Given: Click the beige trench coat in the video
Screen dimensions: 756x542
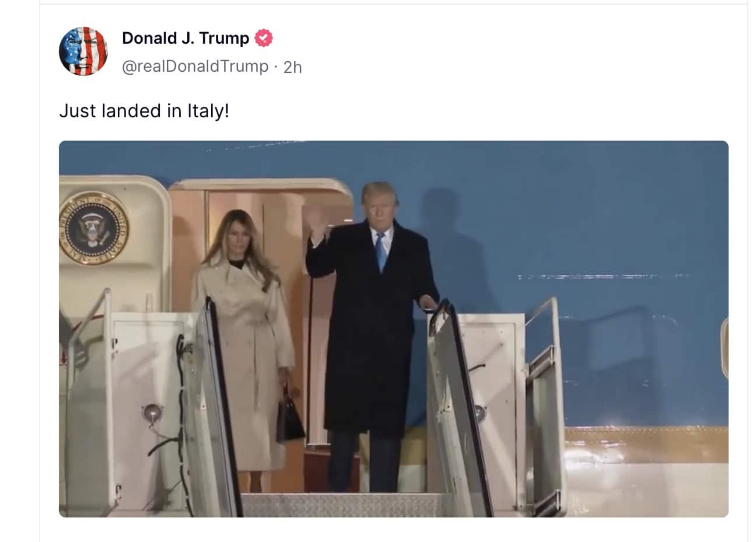Looking at the screenshot, I should click(246, 362).
